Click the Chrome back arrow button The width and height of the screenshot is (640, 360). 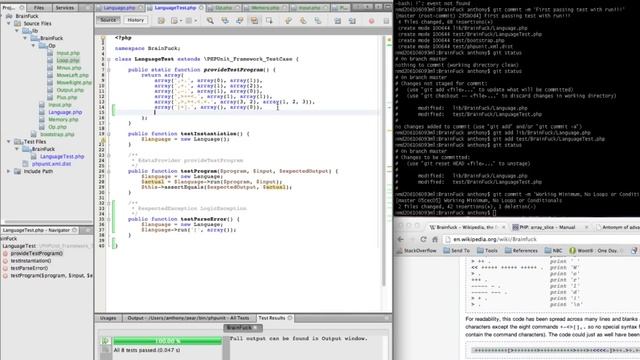pos(401,240)
